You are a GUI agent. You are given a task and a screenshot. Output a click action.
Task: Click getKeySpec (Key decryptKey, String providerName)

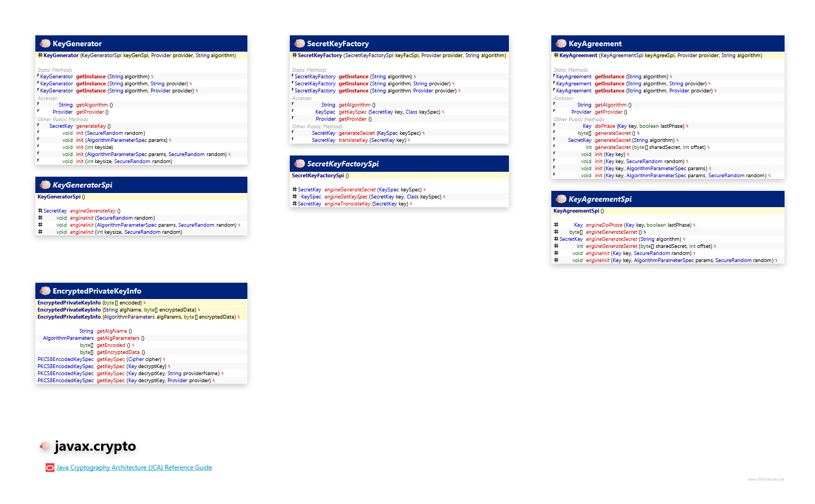tap(141, 374)
